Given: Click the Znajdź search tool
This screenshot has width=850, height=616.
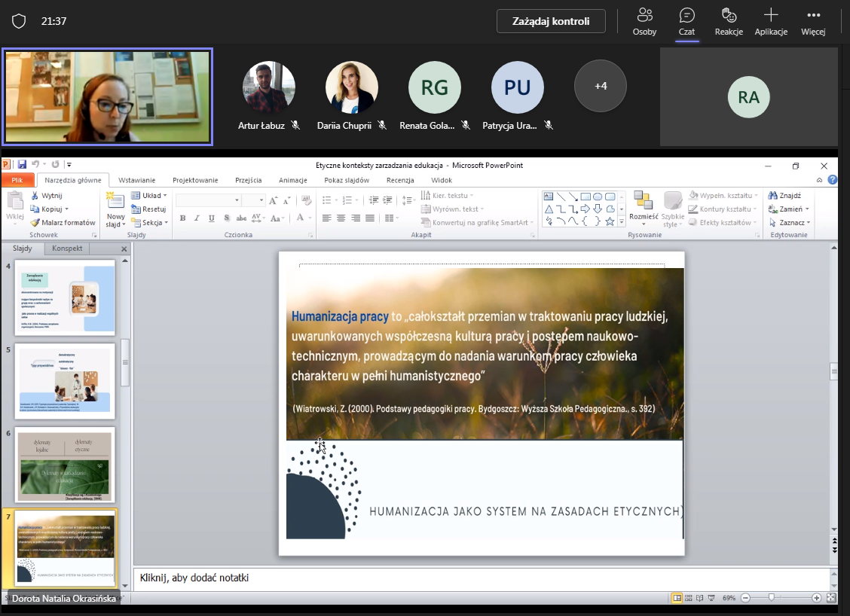Looking at the screenshot, I should point(785,196).
